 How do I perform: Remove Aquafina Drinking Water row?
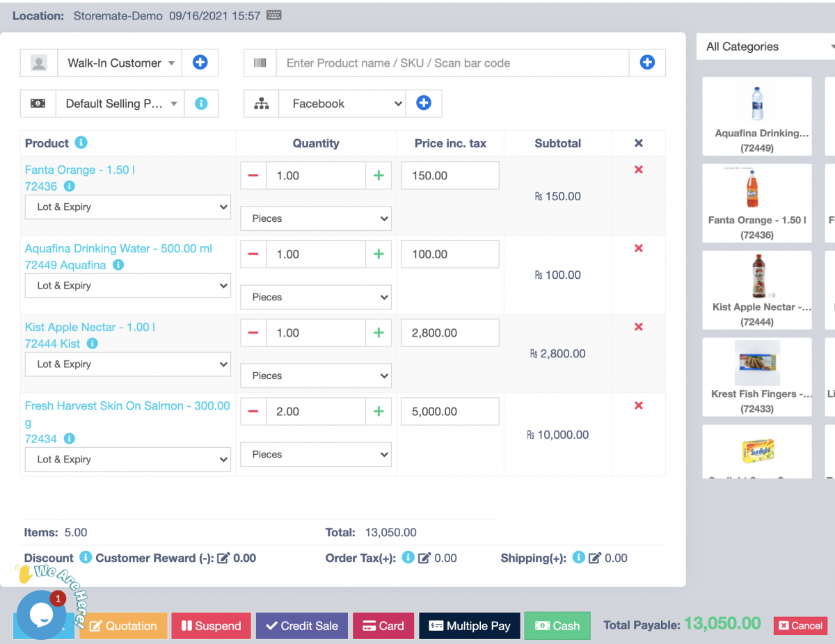click(639, 248)
